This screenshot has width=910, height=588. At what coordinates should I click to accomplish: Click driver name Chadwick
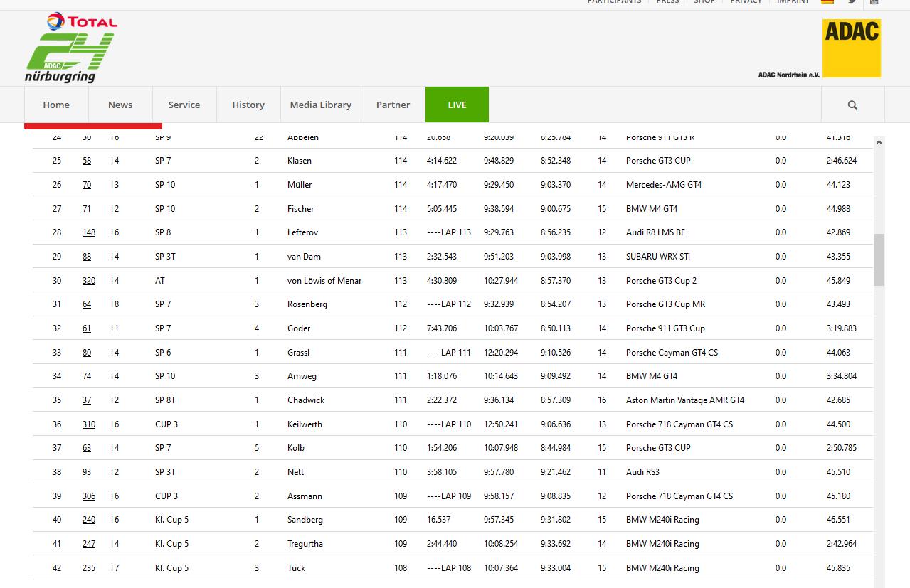pyautogui.click(x=306, y=400)
